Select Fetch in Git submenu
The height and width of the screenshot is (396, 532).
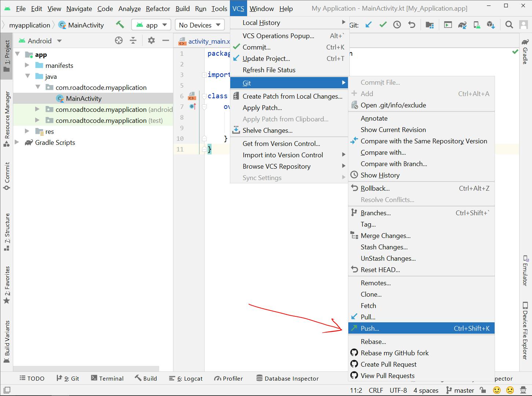421,305
